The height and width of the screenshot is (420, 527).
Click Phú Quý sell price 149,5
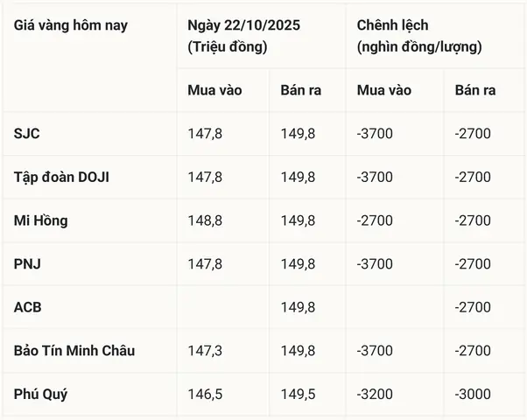point(299,394)
